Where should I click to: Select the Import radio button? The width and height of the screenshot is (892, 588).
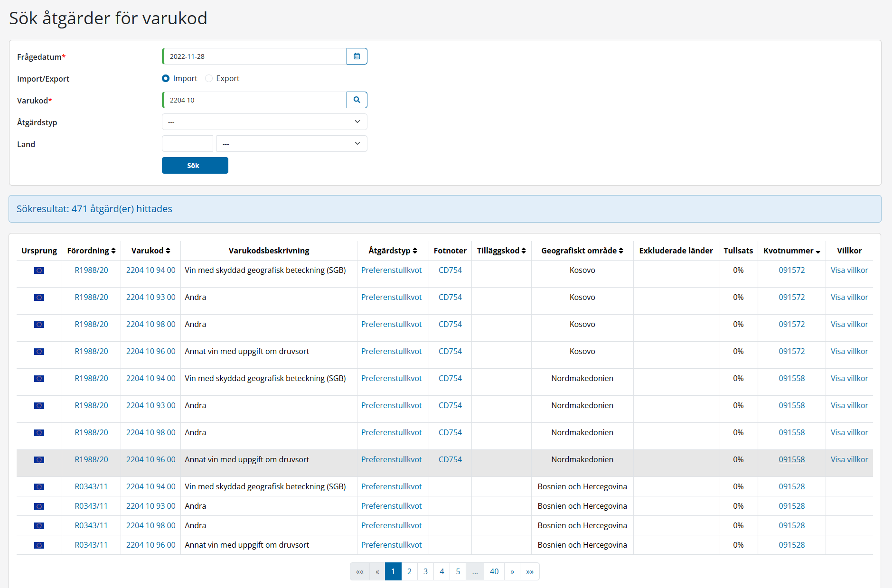166,78
